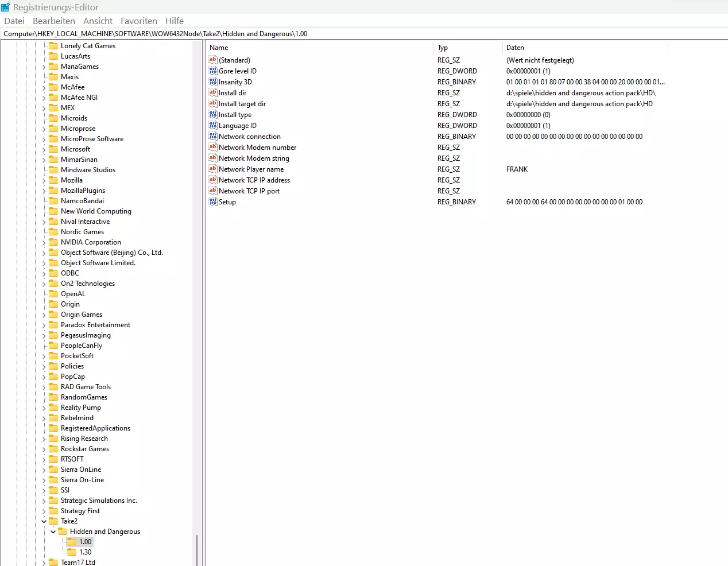Click the Rockstar Games folder icon
The height and width of the screenshot is (566, 728).
click(x=53, y=448)
